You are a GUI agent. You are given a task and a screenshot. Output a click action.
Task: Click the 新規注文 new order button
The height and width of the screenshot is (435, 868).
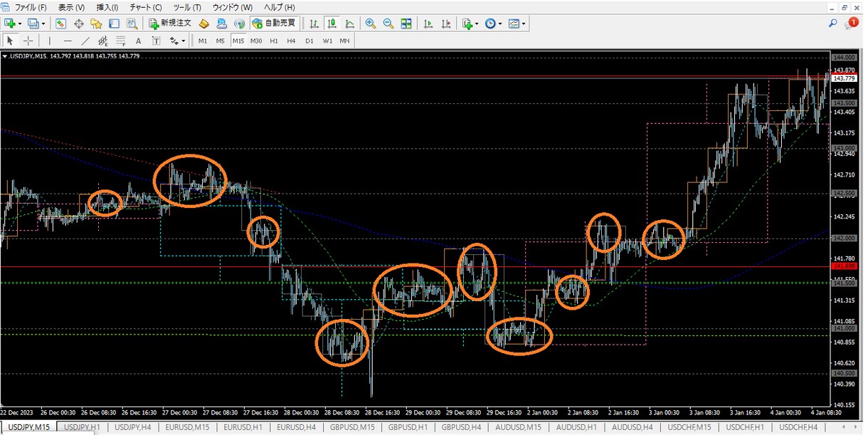(x=170, y=23)
